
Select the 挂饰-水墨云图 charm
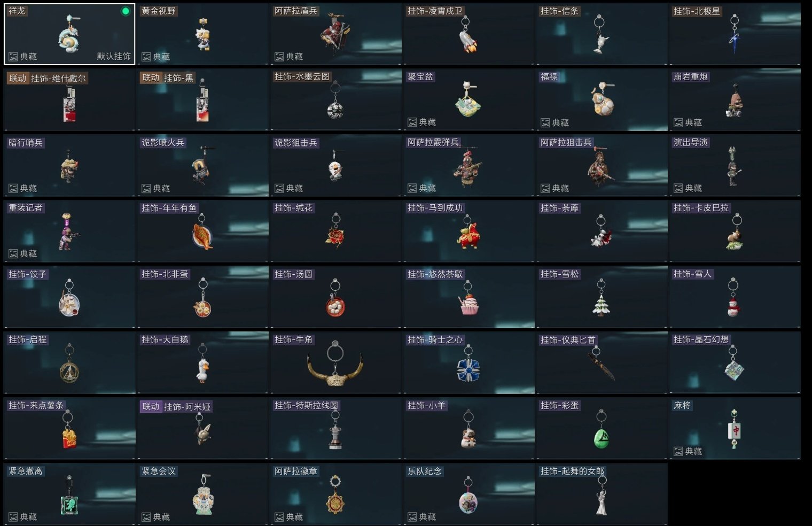pos(335,99)
